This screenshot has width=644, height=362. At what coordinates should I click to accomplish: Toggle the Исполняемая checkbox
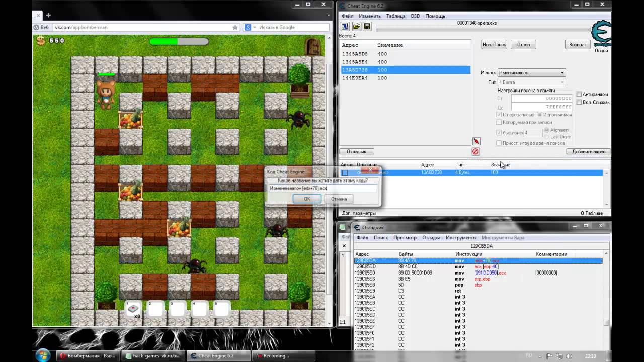539,115
